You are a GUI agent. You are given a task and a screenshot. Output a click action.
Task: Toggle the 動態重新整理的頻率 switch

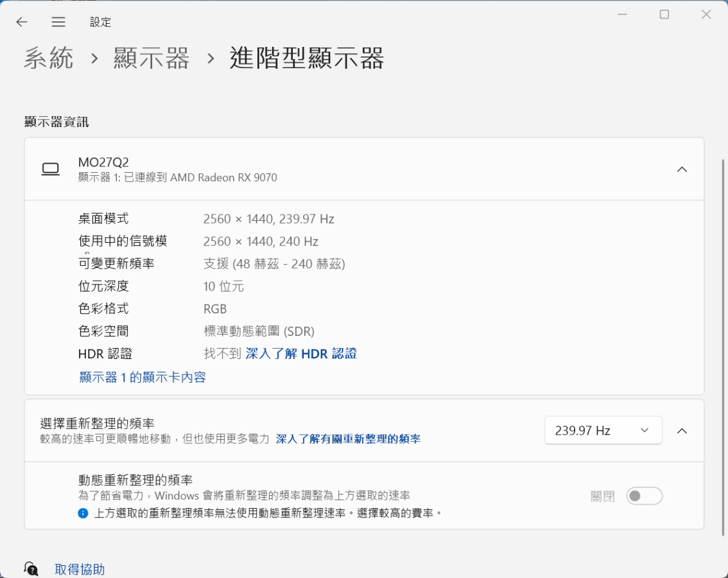point(644,496)
